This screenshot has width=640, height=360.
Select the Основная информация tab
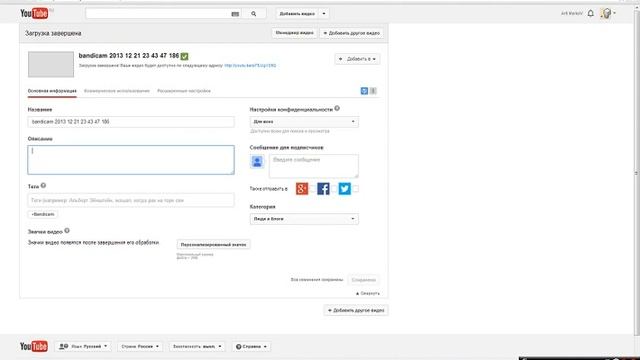click(x=52, y=91)
